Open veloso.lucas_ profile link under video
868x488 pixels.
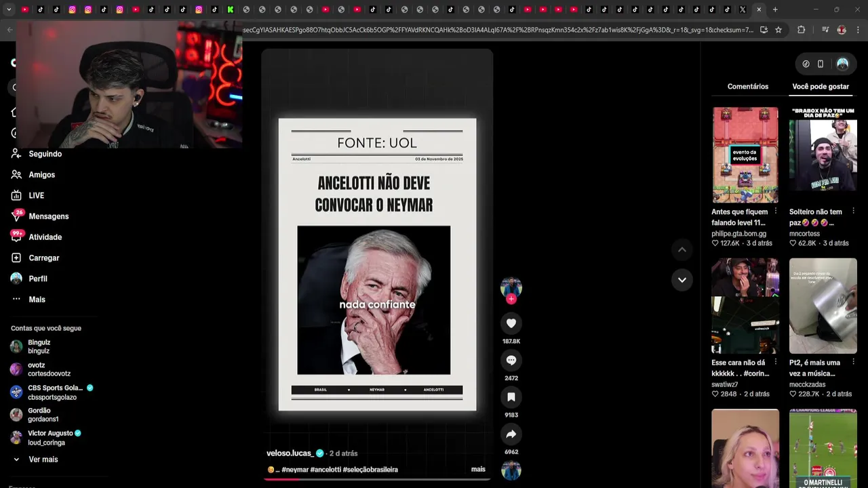[290, 453]
